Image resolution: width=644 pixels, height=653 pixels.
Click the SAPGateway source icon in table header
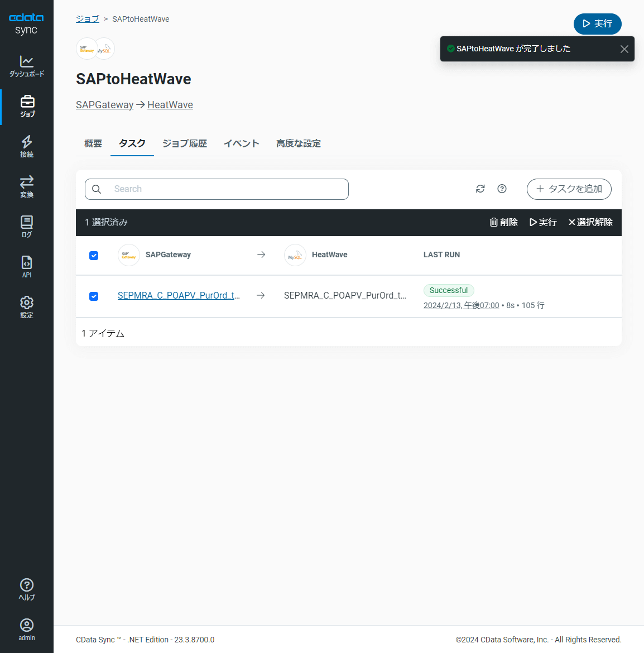(x=129, y=255)
